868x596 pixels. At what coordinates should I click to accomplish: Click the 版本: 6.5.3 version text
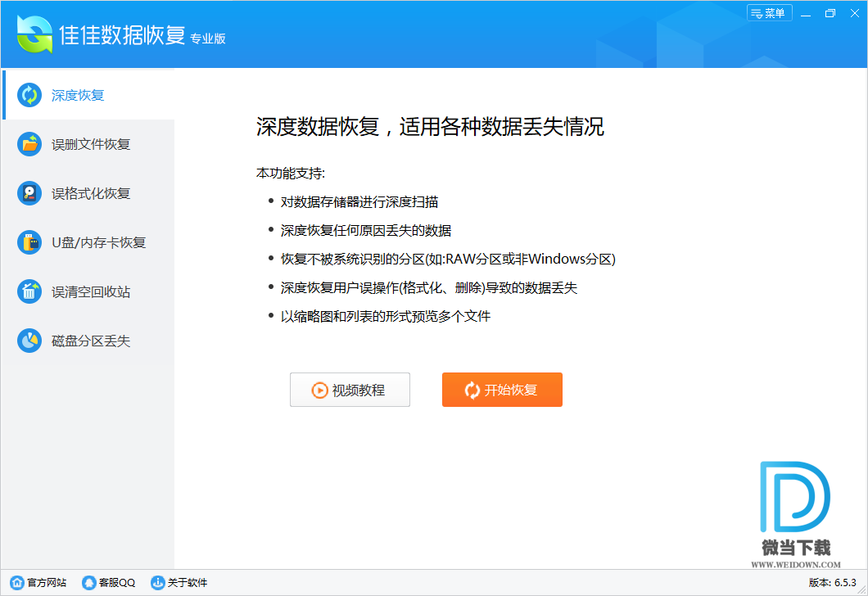833,582
